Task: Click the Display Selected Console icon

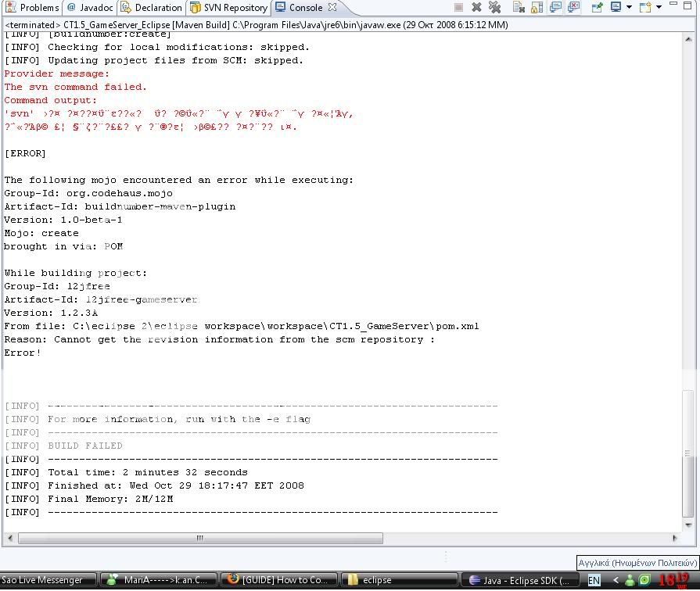Action: tap(616, 8)
